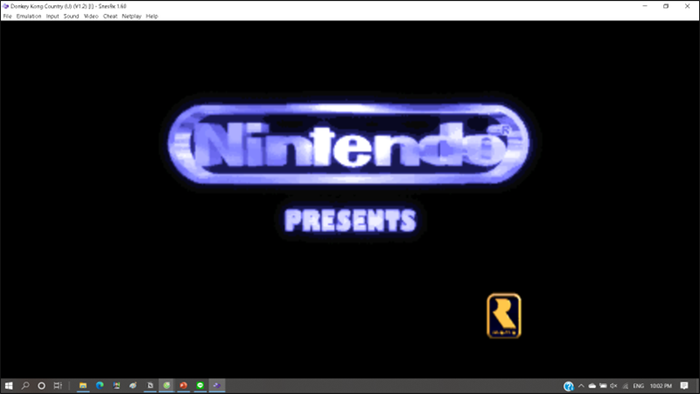Open the Emulation menu

(x=29, y=16)
